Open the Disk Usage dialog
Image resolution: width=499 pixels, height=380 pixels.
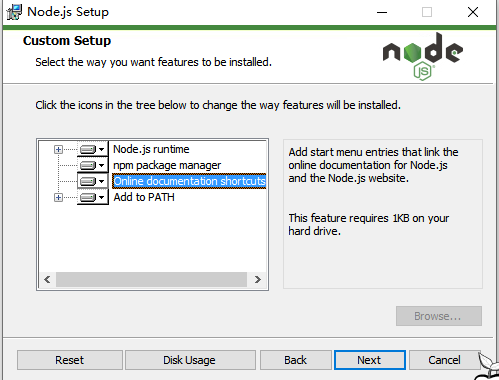pos(190,360)
